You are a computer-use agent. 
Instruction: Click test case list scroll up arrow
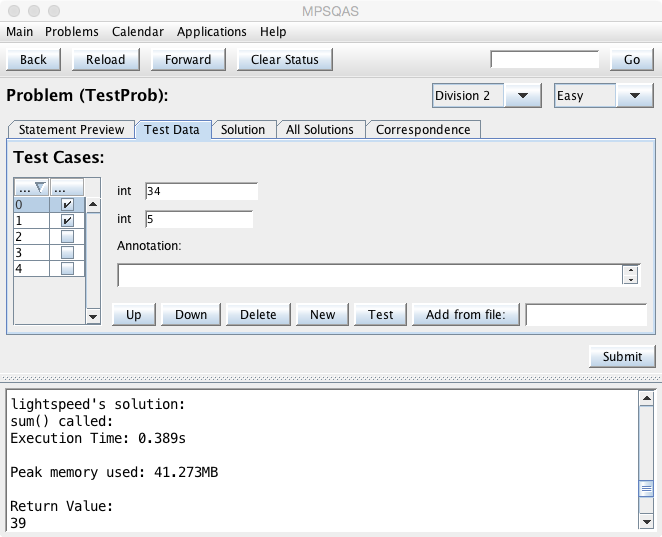[94, 205]
